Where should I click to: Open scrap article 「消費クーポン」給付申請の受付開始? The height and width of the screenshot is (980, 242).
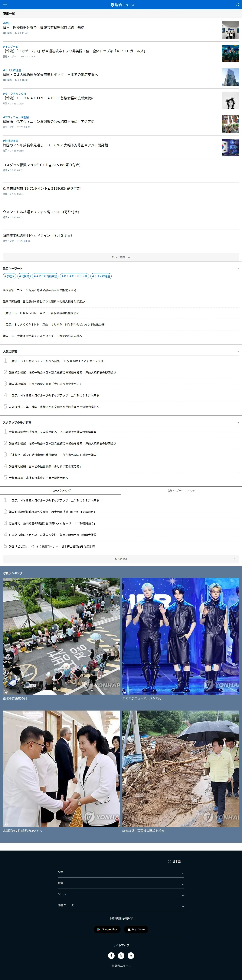[x=53, y=455]
